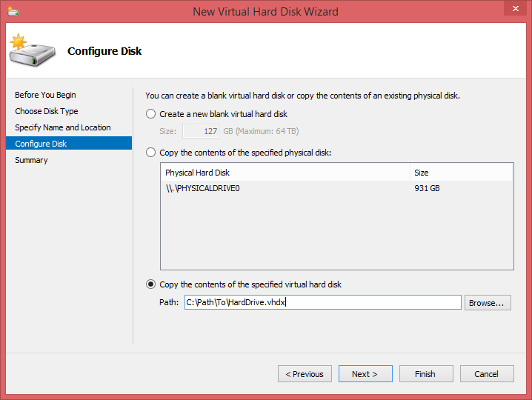Open Specify Name and Location step
This screenshot has height=400, width=532.
pyautogui.click(x=63, y=127)
